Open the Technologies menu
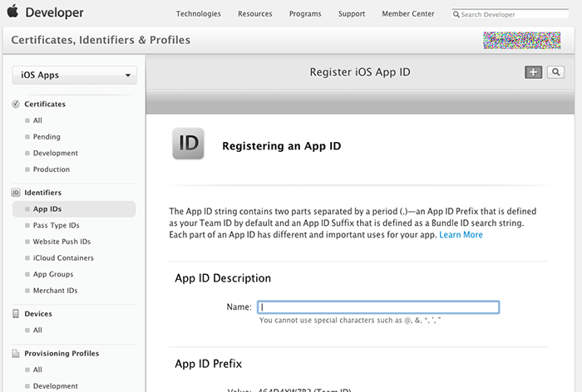 pyautogui.click(x=199, y=14)
